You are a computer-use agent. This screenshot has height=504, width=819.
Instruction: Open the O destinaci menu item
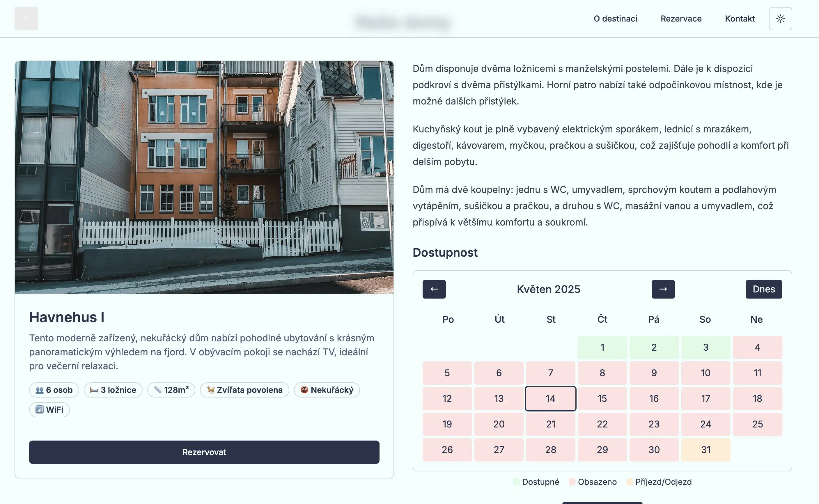615,19
